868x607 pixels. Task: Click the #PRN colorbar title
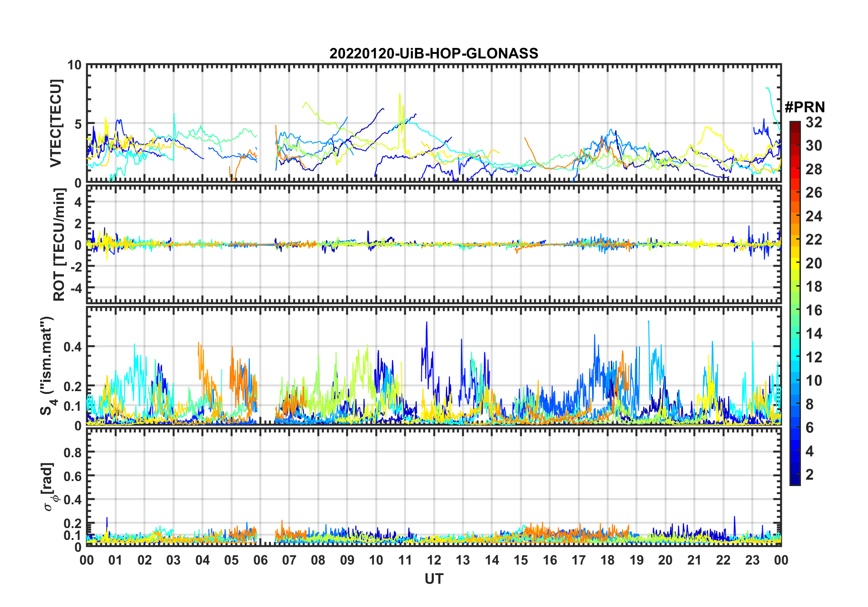coord(805,107)
